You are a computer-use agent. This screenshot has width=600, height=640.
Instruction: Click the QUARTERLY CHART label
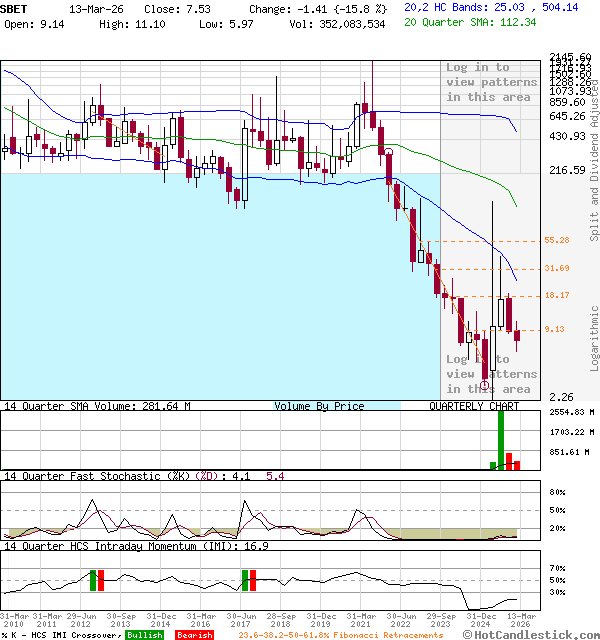(474, 407)
